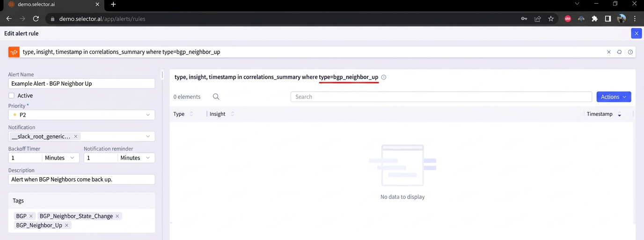Open the Actions dropdown button

[x=614, y=97]
